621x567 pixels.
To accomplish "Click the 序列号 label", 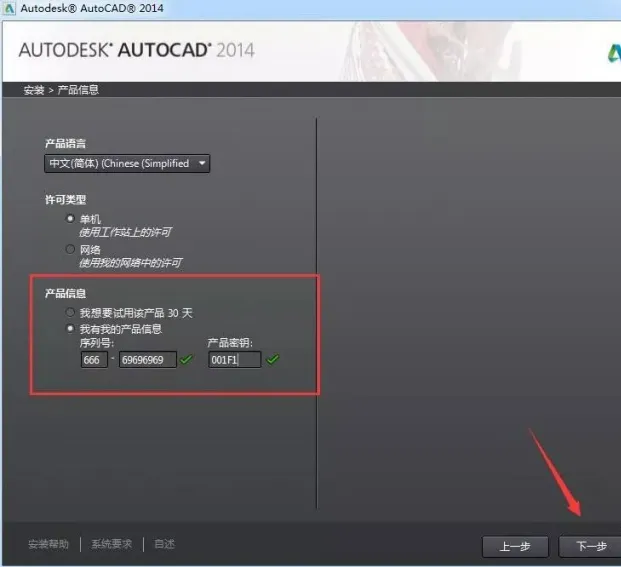I will tap(97, 343).
